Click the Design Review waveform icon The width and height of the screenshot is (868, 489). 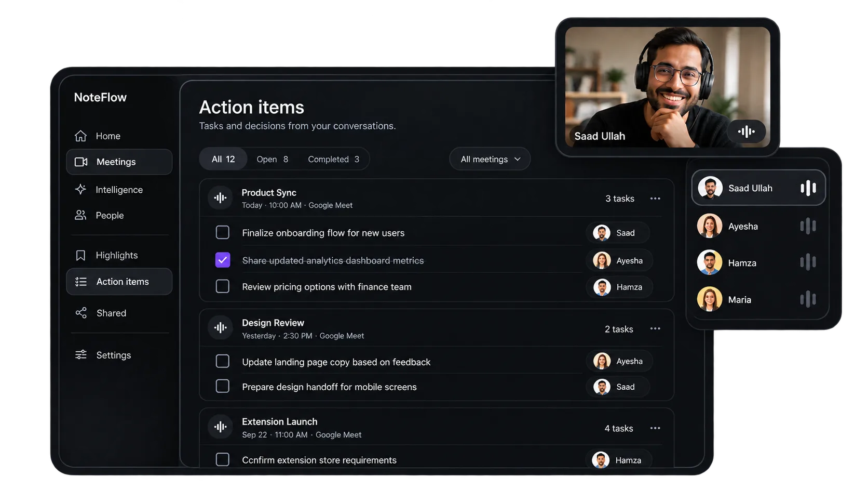[221, 328]
